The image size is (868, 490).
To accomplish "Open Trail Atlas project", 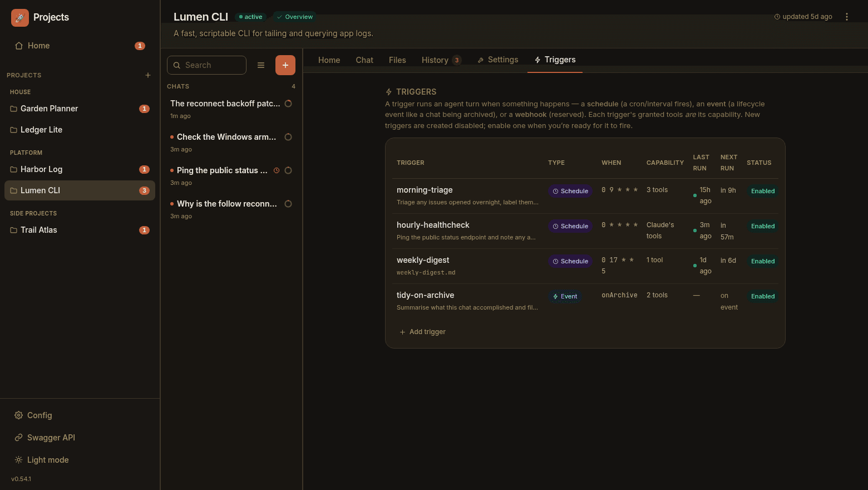I will [80, 230].
